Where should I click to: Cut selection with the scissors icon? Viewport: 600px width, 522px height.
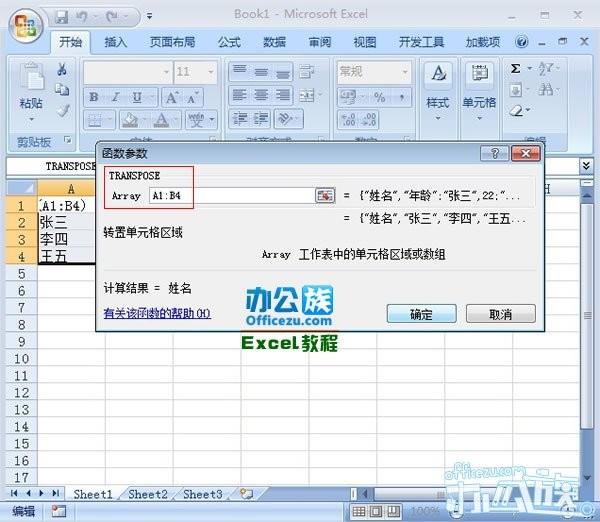(x=62, y=69)
